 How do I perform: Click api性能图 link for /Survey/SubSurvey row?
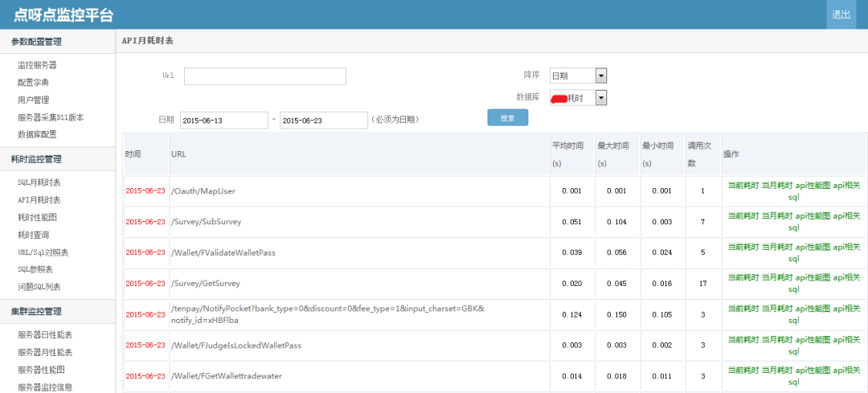pyautogui.click(x=813, y=216)
